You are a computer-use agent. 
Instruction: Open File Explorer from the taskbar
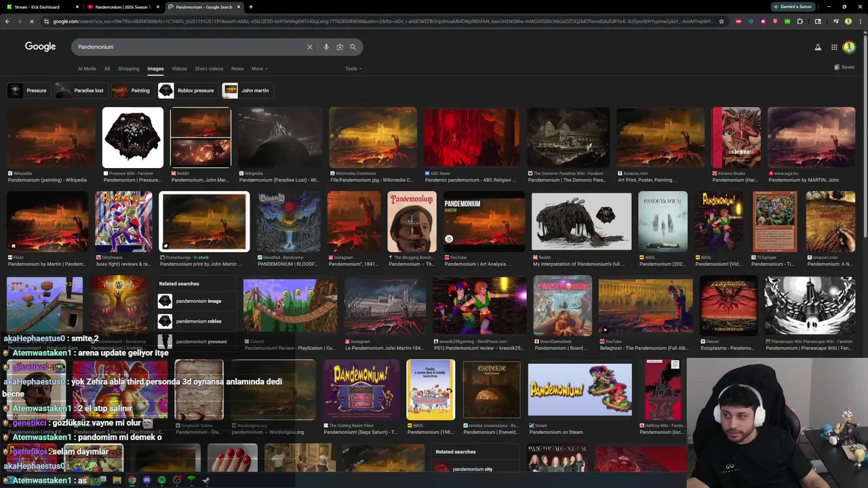click(117, 481)
